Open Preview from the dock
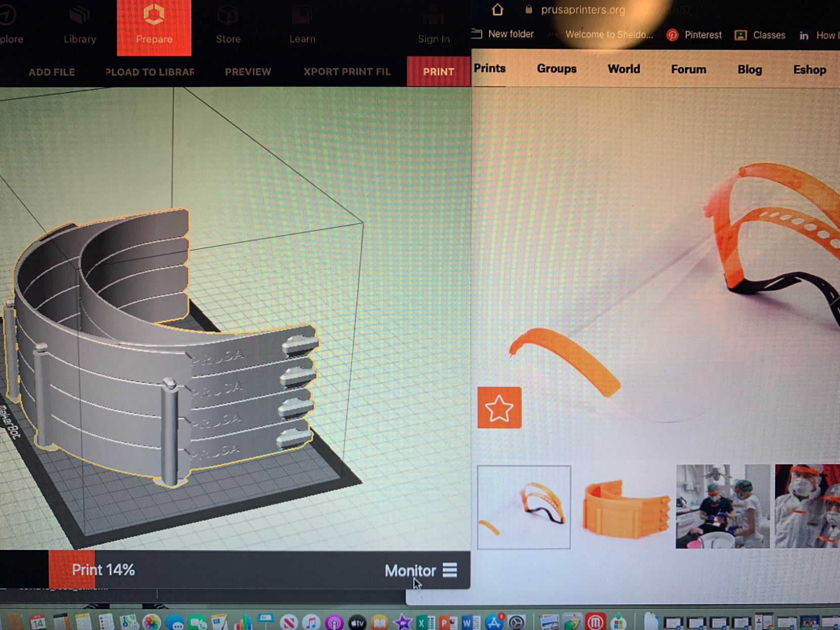This screenshot has height=630, width=840. 550,622
